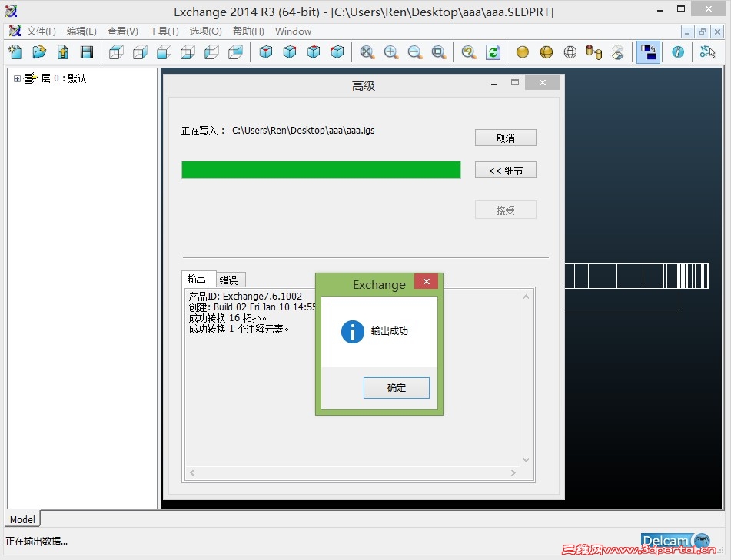Screen dimensions: 731x560
Task: Click the selection cursor toolbar icon
Action: click(x=707, y=51)
